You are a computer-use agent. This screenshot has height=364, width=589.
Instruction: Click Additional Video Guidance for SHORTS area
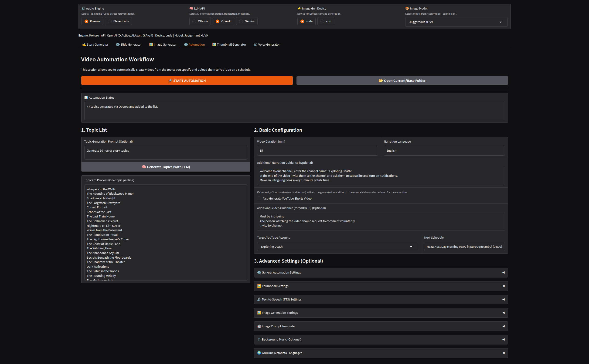[x=381, y=221]
